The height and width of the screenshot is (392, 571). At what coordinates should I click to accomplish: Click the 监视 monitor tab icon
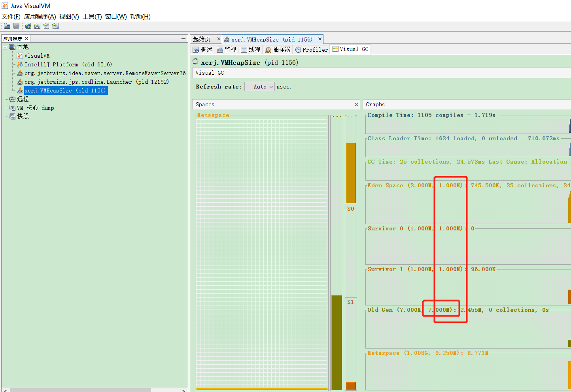click(x=220, y=50)
